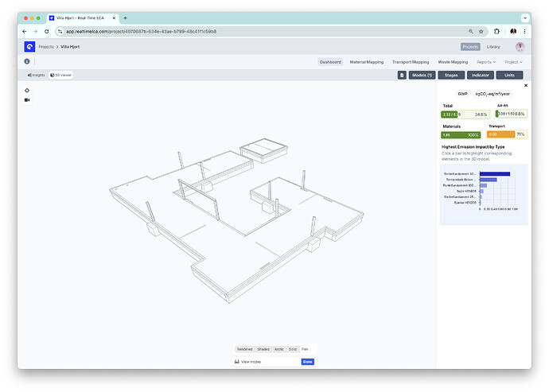The image size is (549, 392).
Task: Open the browser extensions puzzle icon
Action: 496,32
